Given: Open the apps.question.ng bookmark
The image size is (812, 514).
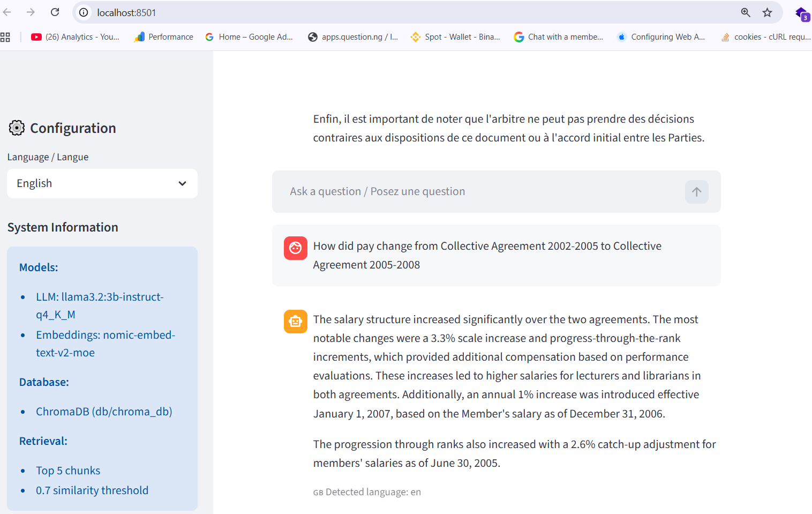Looking at the screenshot, I should [x=353, y=37].
